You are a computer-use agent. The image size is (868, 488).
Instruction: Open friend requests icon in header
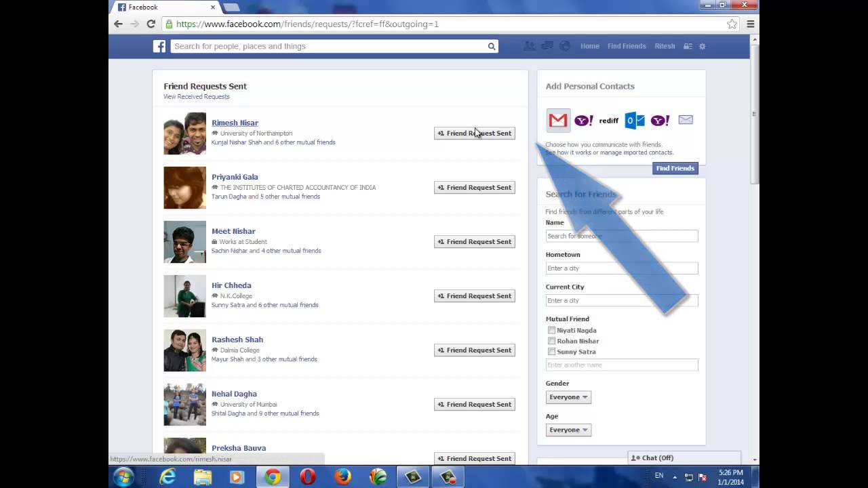[529, 46]
